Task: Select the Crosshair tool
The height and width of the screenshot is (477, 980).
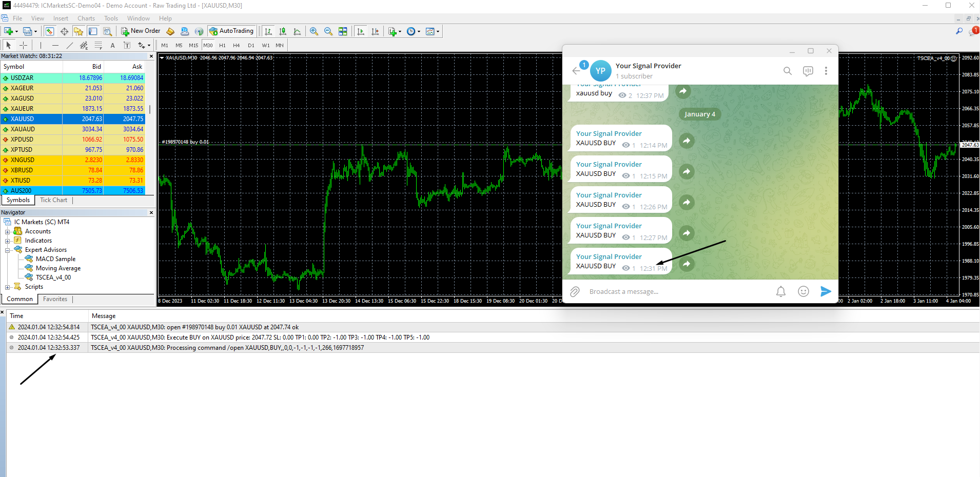Action: (x=24, y=45)
